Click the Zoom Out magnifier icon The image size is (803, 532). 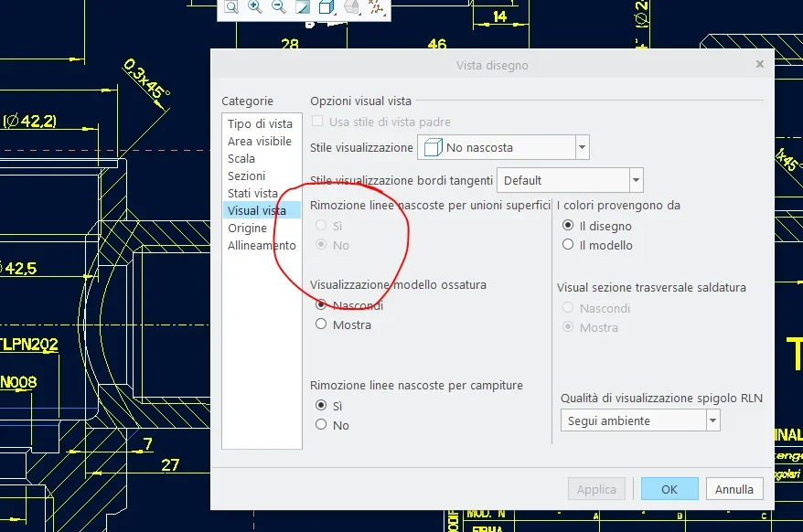[279, 7]
